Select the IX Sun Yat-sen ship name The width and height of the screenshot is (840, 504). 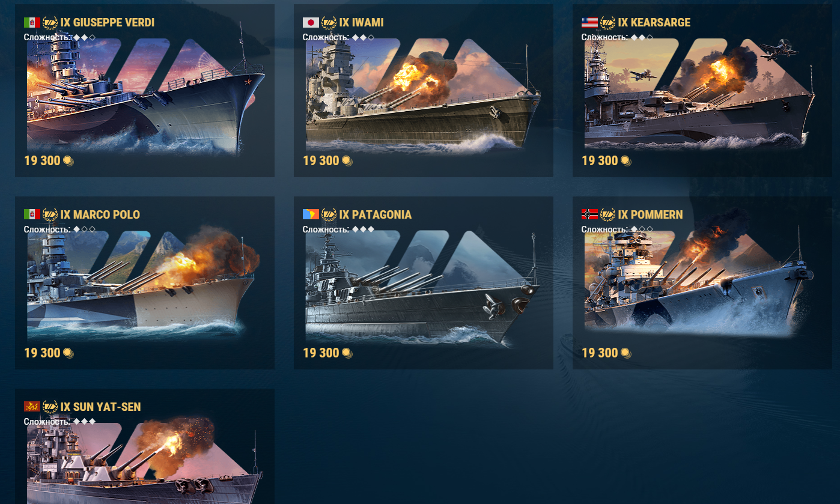pyautogui.click(x=101, y=407)
